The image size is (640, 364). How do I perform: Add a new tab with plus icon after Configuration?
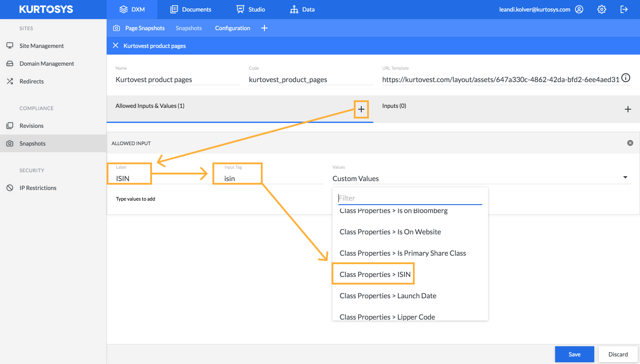[x=264, y=28]
